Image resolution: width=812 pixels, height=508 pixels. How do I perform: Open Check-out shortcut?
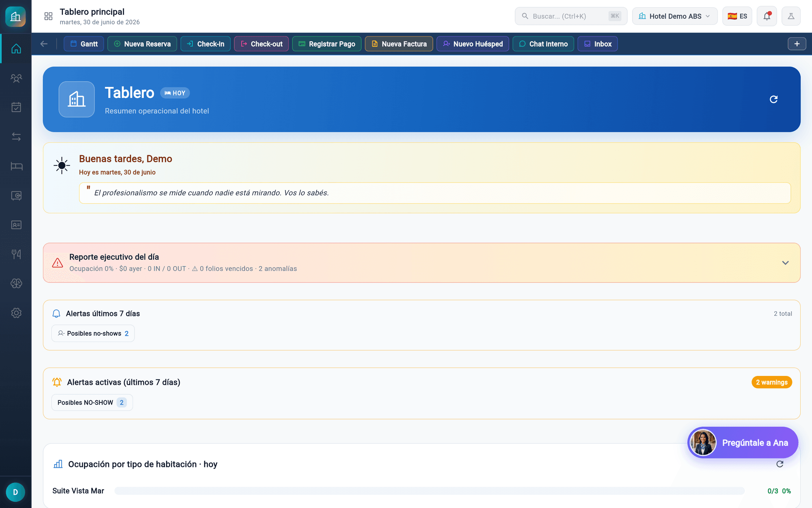click(261, 44)
